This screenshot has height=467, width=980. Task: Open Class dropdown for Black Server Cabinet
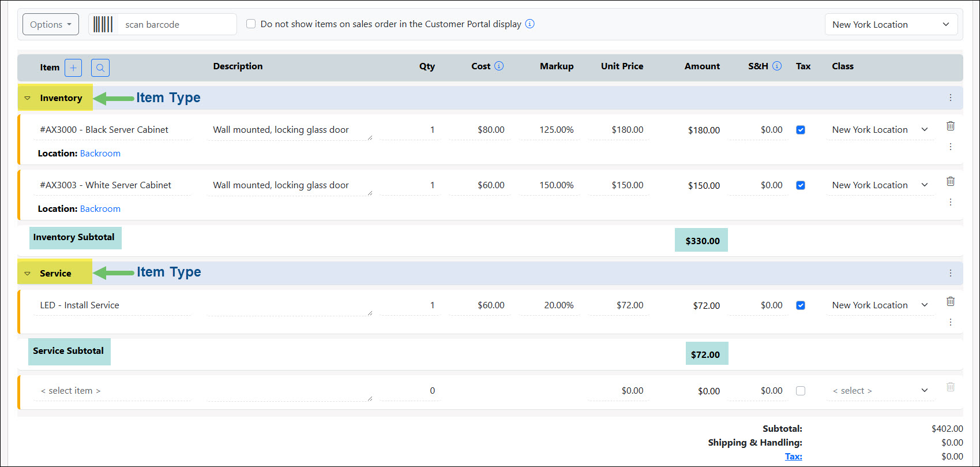coord(880,130)
